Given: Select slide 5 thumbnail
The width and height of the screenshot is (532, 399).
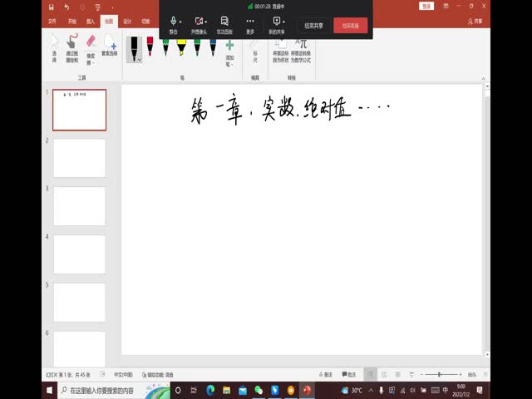Looking at the screenshot, I should click(80, 303).
